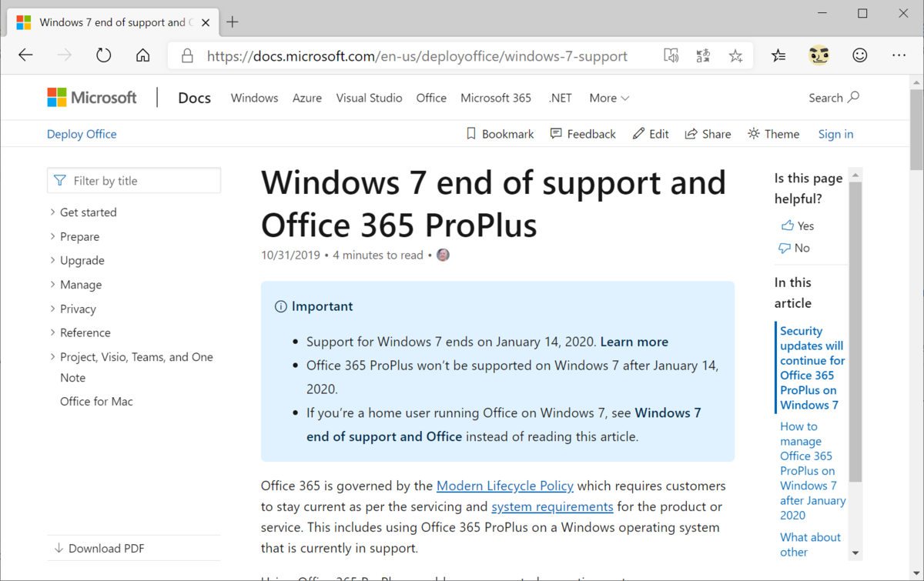This screenshot has width=924, height=581.
Task: Open the Office nav item
Action: 431,98
